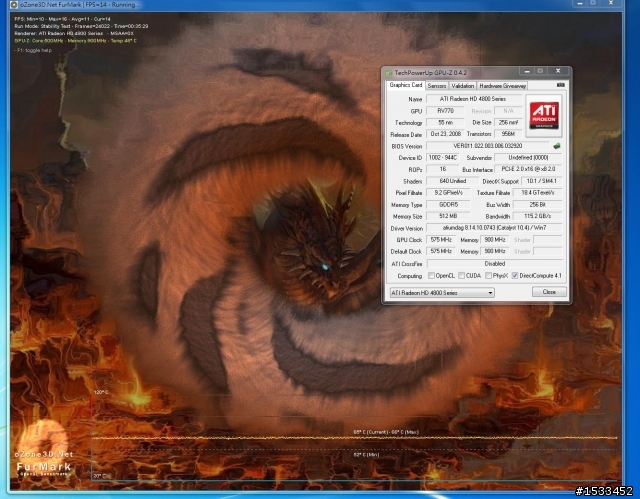Image resolution: width=640 pixels, height=499 pixels.
Task: Click the Bus Interface value PCI-E 2.0 x16
Action: tap(528, 169)
